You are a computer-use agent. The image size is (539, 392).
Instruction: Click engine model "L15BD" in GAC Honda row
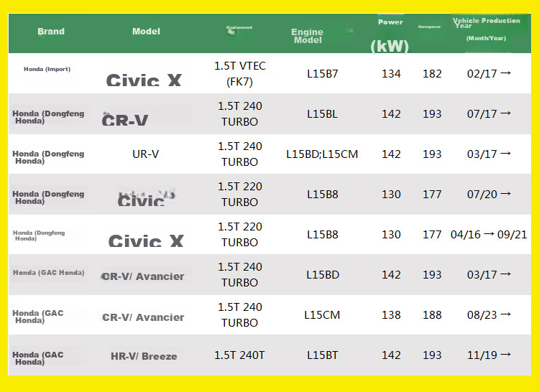pos(323,274)
